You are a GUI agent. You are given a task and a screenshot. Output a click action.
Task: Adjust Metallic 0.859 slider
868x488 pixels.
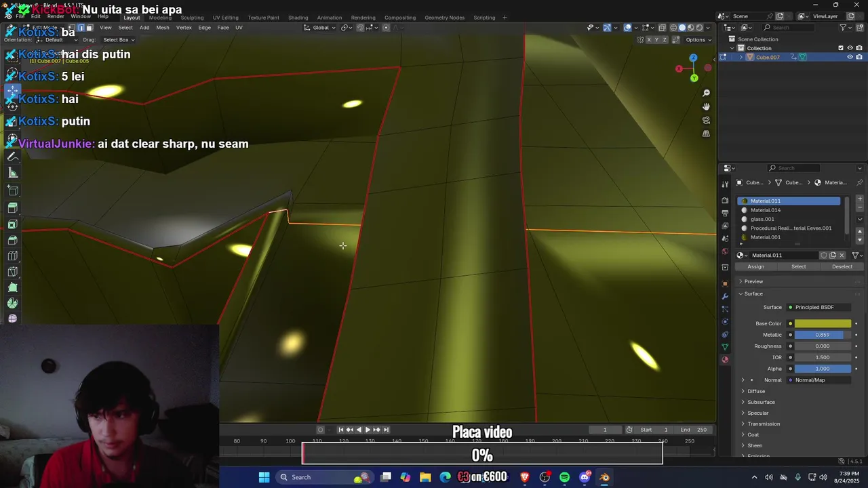point(823,335)
